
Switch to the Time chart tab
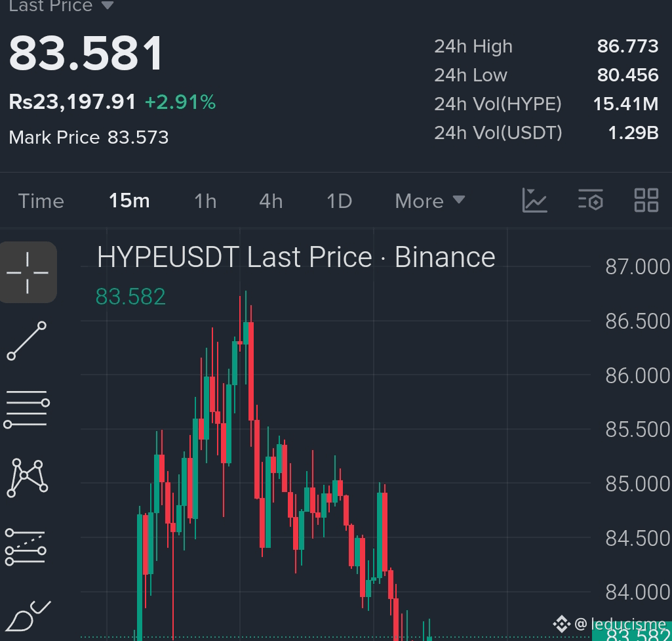(x=41, y=201)
